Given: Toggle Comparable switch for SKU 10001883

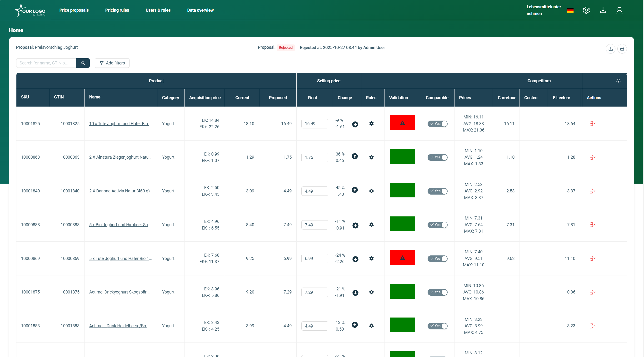Looking at the screenshot, I should tap(437, 326).
